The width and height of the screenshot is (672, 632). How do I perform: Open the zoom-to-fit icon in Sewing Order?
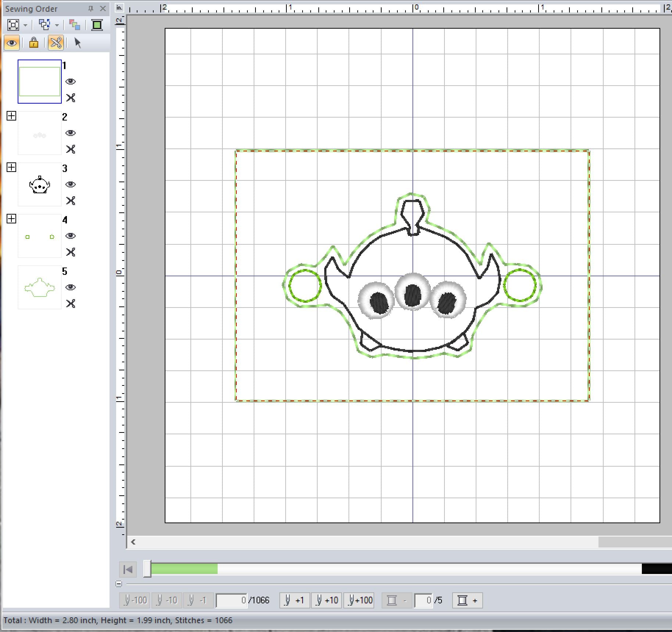click(x=13, y=25)
